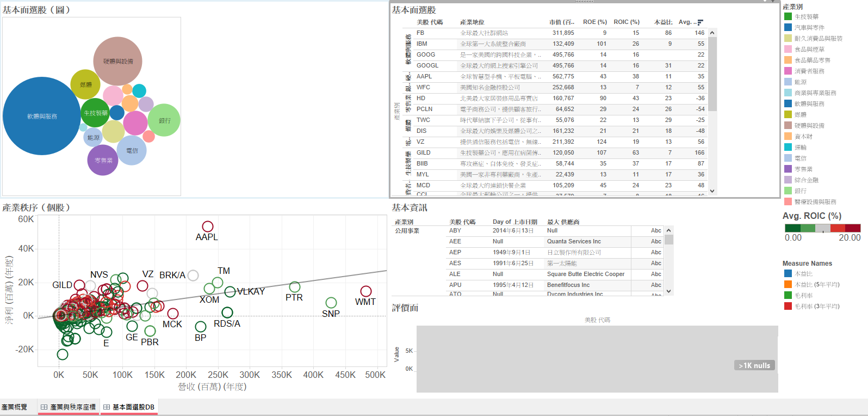Screen dimensions: 868x416
Task: Select 食品藥品零售 legend swatch
Action: 788,60
